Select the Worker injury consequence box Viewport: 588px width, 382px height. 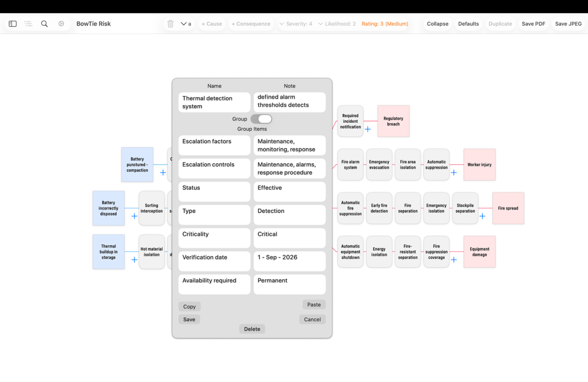pos(479,165)
